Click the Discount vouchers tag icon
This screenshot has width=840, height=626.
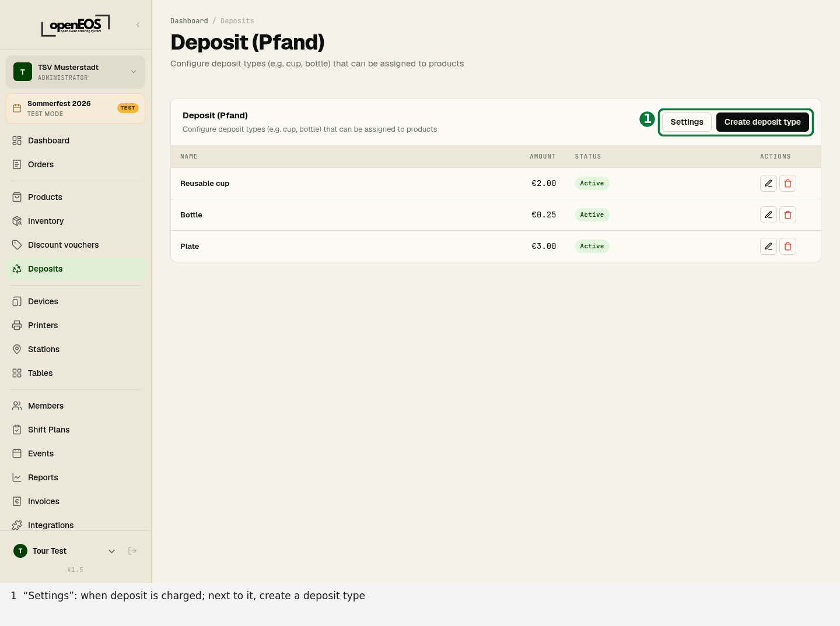[x=17, y=245]
